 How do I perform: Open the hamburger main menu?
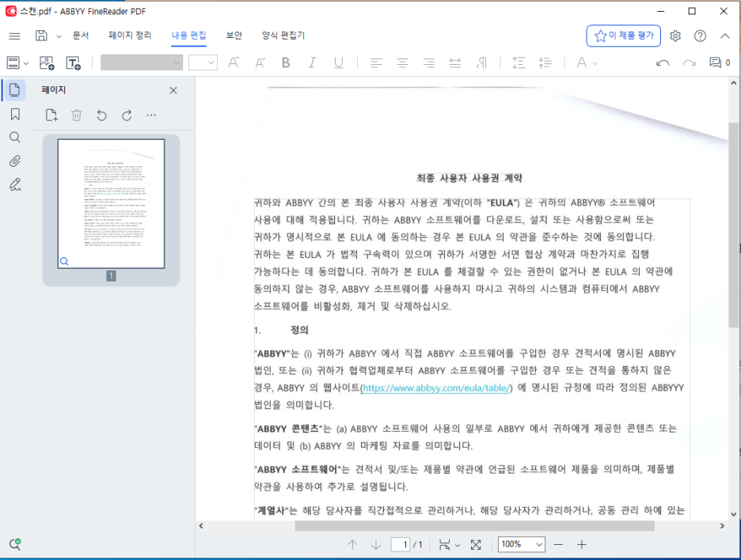(x=15, y=36)
